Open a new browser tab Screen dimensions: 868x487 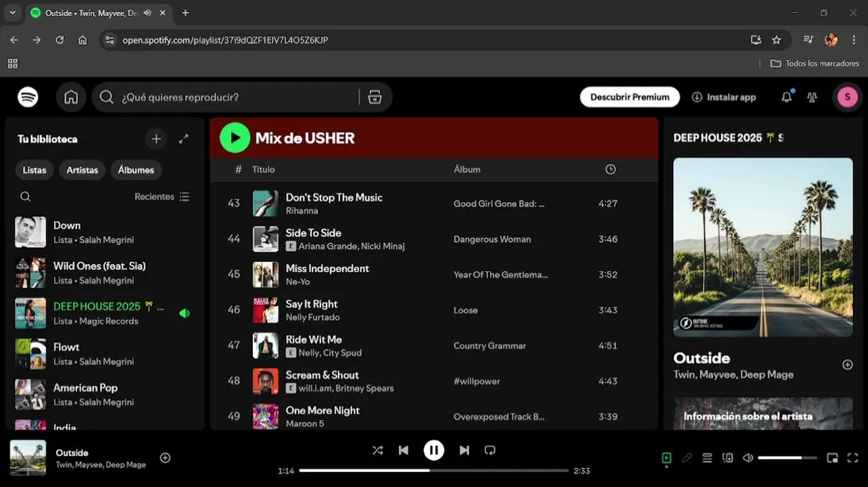pos(185,13)
